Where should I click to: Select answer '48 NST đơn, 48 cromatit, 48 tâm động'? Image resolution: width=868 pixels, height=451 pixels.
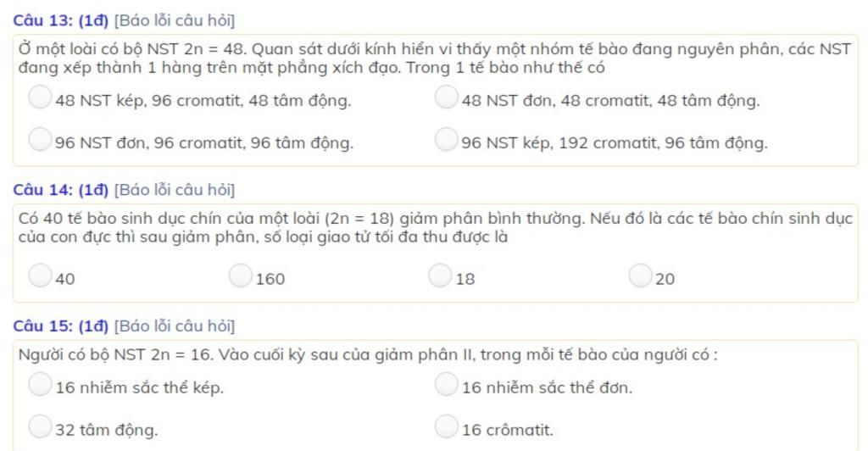(446, 97)
